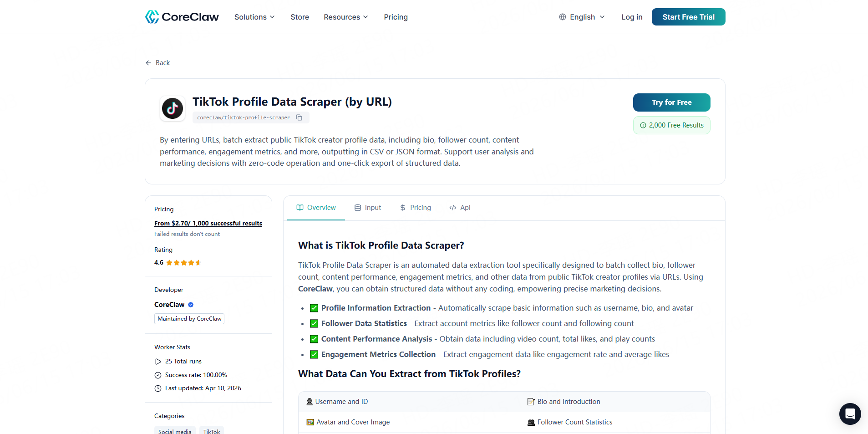Click the 'Follower Count Statistics' cell
The height and width of the screenshot is (434, 868).
click(614, 422)
